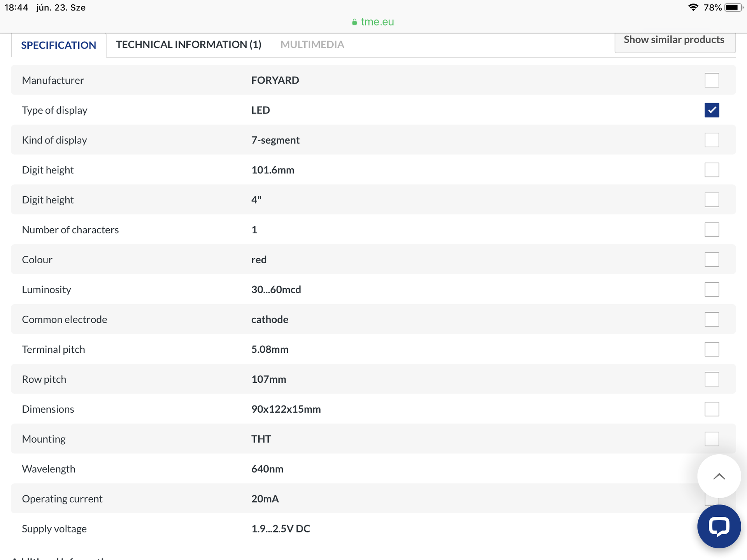Tap the battery indicator icon
Viewport: 747px width, 560px height.
(733, 7)
